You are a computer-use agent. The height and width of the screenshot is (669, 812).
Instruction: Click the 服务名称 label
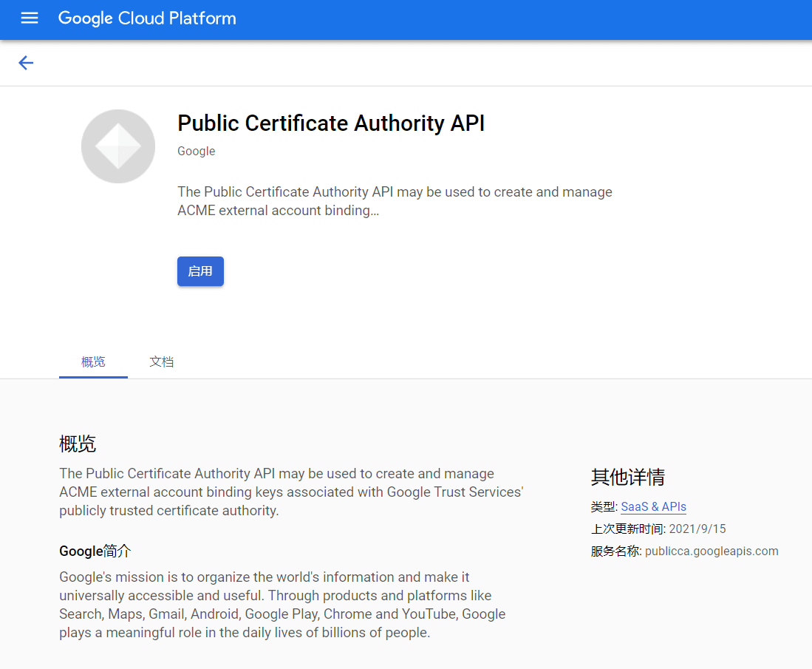click(615, 551)
